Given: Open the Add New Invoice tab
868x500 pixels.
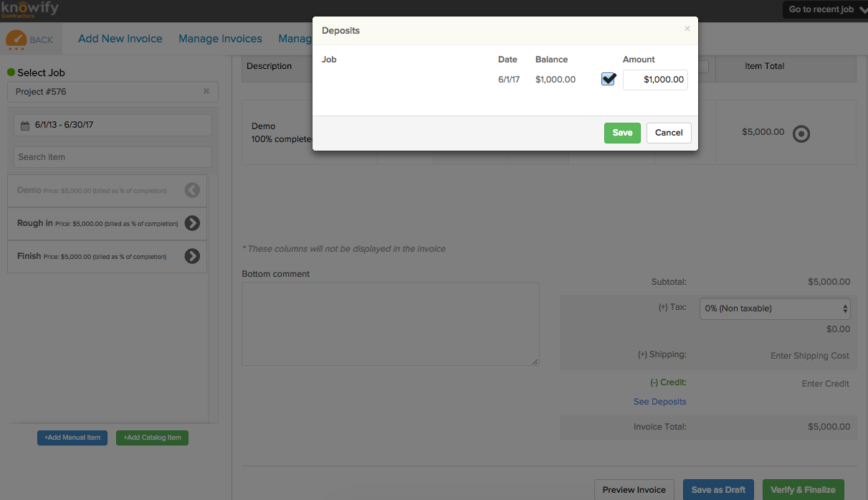Looking at the screenshot, I should (120, 39).
